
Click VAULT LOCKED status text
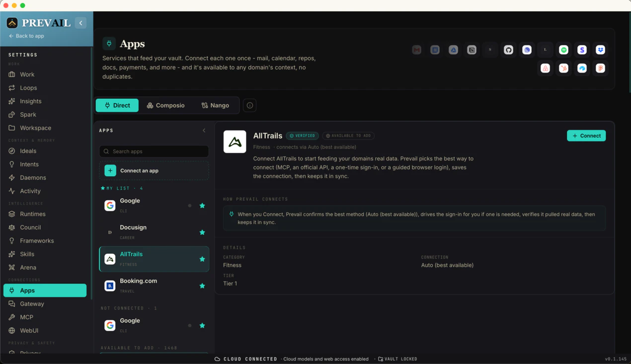(x=401, y=359)
